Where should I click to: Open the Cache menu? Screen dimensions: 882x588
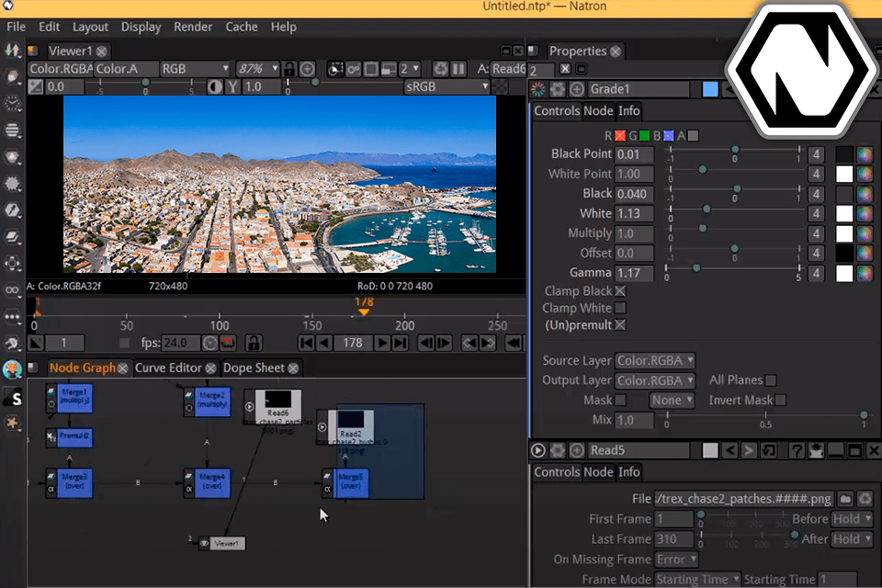point(242,27)
